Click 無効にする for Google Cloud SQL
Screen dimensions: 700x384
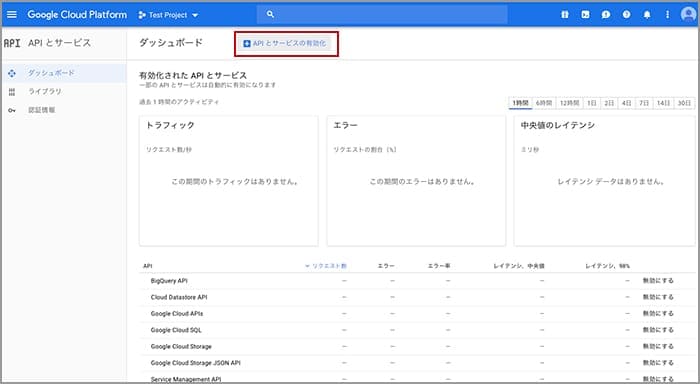[658, 330]
